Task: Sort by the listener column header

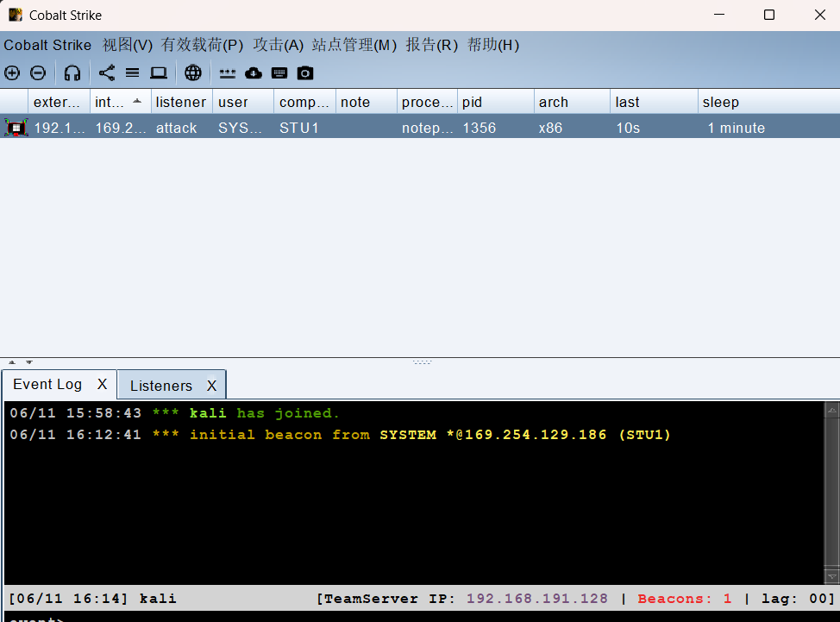Action: tap(182, 102)
